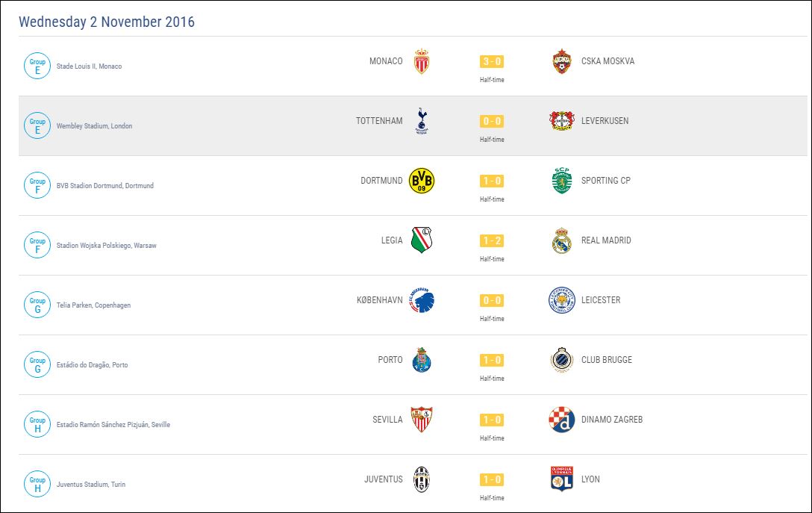Click the Tottenham club crest
This screenshot has height=513, width=812.
(x=422, y=121)
